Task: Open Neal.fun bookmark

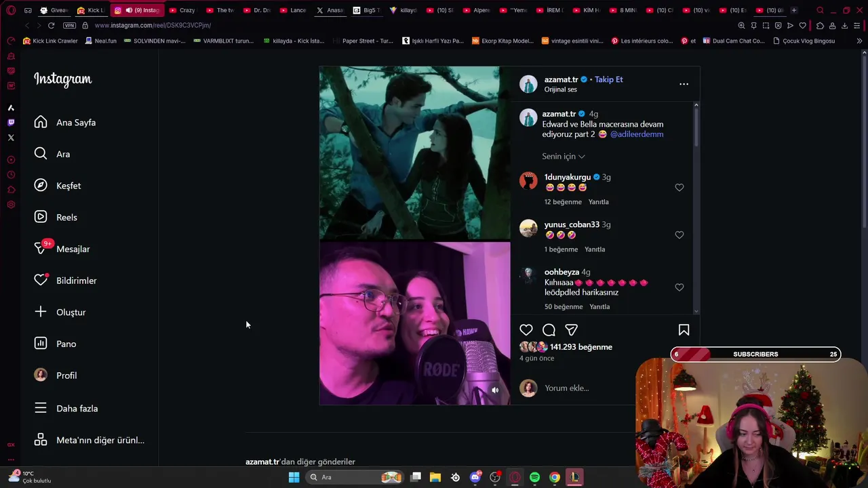Action: click(100, 41)
